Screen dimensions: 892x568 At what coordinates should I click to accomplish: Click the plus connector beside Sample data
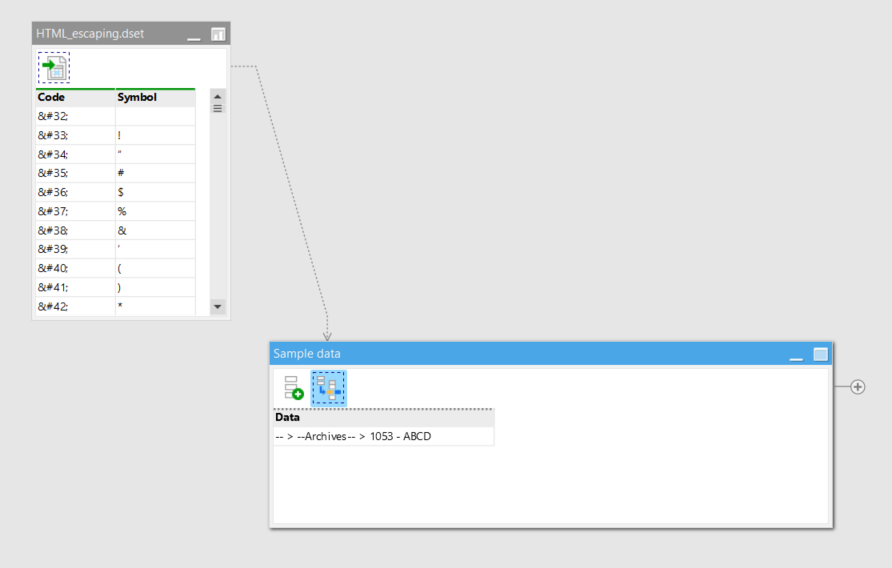[857, 387]
